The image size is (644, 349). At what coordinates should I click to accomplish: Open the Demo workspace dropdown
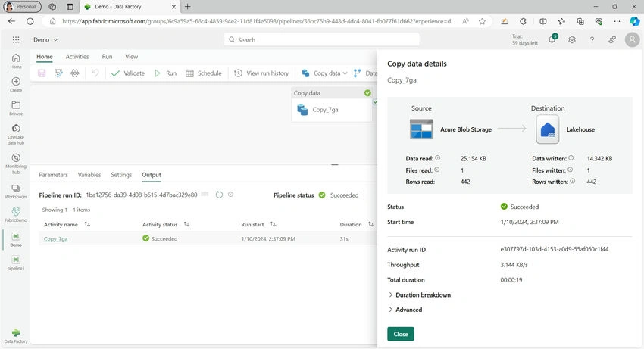coord(45,40)
